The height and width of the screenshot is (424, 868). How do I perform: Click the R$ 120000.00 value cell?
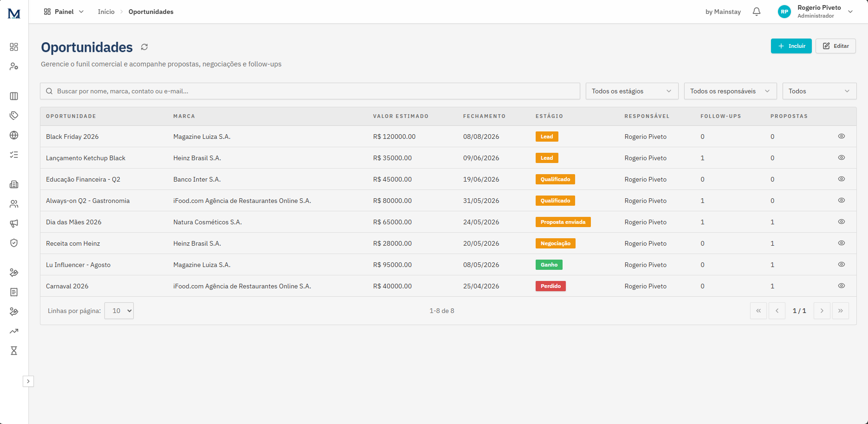(x=395, y=137)
